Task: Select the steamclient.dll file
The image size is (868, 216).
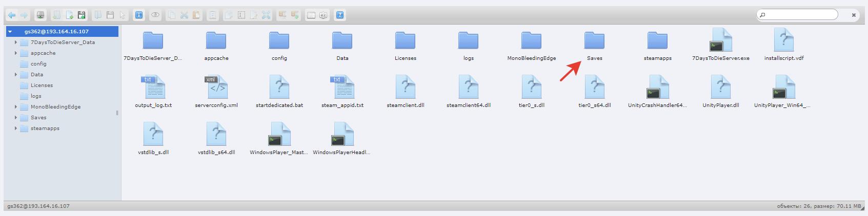Action: coord(405,92)
